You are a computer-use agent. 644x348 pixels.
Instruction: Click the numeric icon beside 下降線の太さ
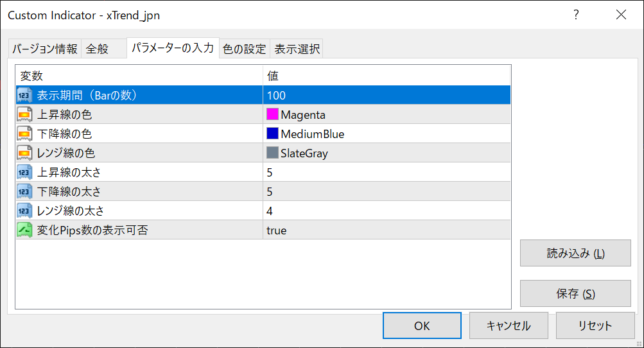coord(25,191)
